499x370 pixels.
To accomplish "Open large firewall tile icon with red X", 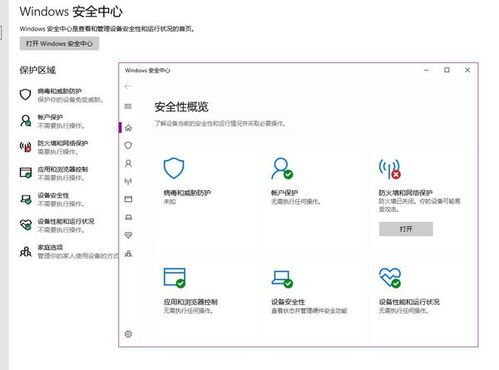I will 390,169.
